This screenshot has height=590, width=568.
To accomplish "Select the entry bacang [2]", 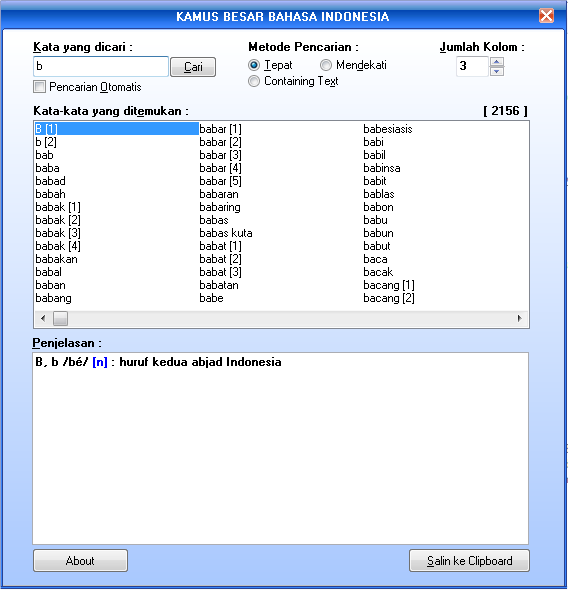I will click(x=389, y=298).
